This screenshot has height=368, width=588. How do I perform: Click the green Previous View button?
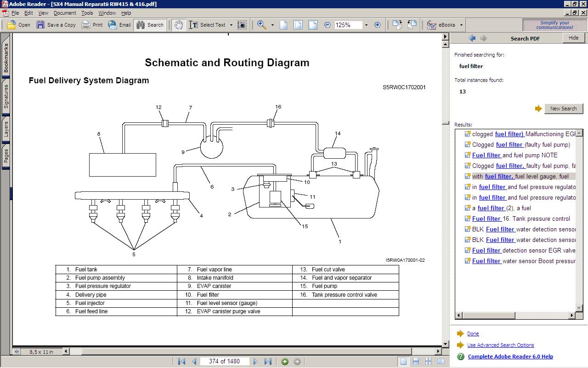click(285, 362)
